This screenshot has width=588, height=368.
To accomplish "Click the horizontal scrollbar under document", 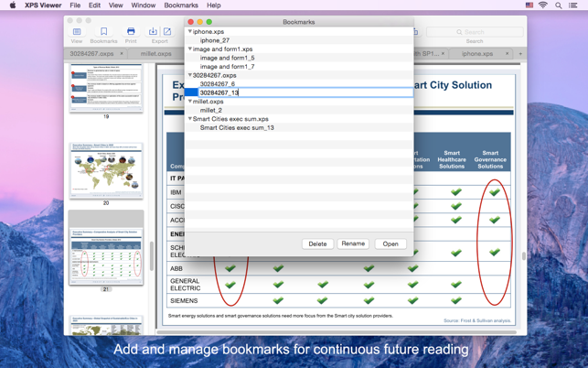I will point(337,332).
